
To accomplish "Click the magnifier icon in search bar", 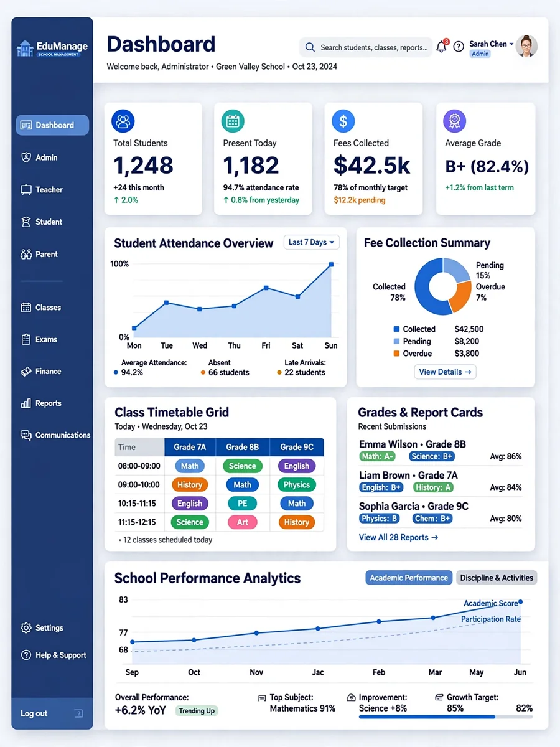I will pos(310,47).
